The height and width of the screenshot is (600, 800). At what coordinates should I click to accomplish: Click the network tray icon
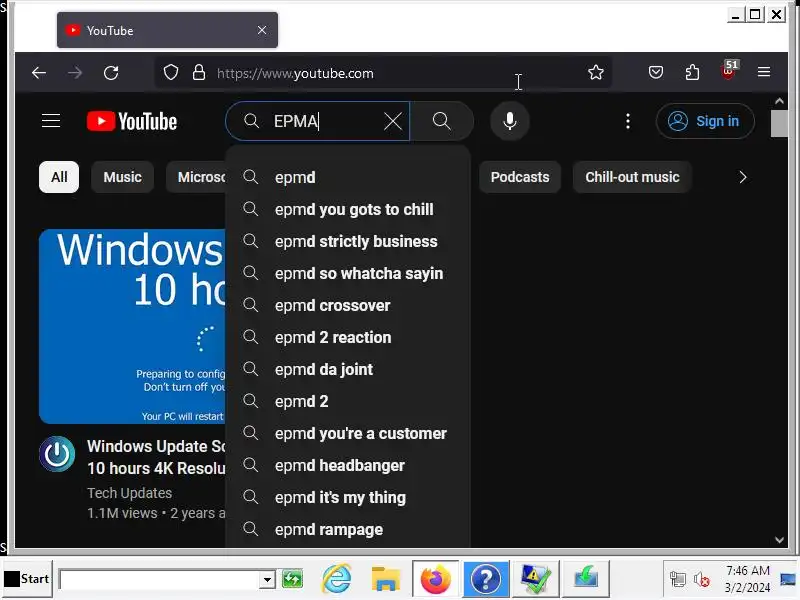click(678, 580)
